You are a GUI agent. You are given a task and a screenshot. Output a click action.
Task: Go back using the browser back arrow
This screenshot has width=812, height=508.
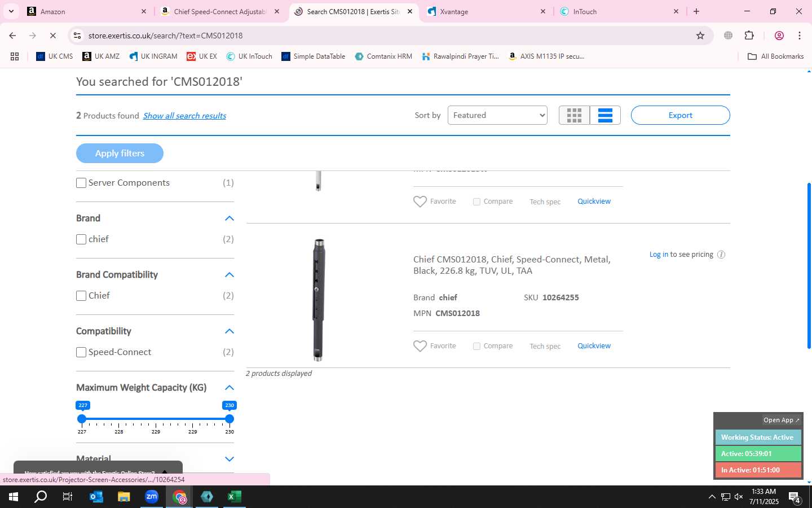click(x=12, y=36)
